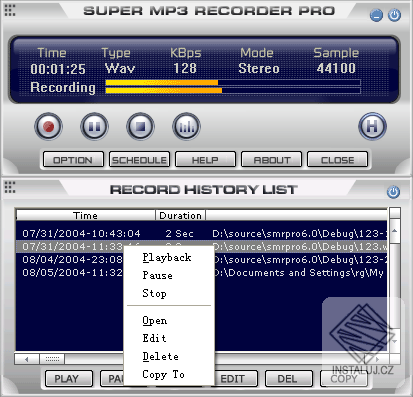Screen dimensions: 413x397
Task: Click the Wav type value
Action: [x=120, y=69]
